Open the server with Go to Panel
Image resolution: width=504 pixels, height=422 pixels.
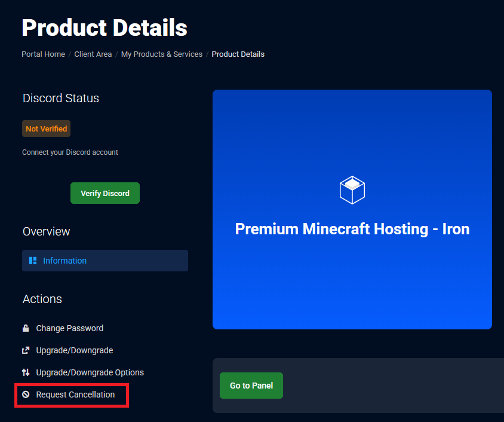click(x=251, y=386)
